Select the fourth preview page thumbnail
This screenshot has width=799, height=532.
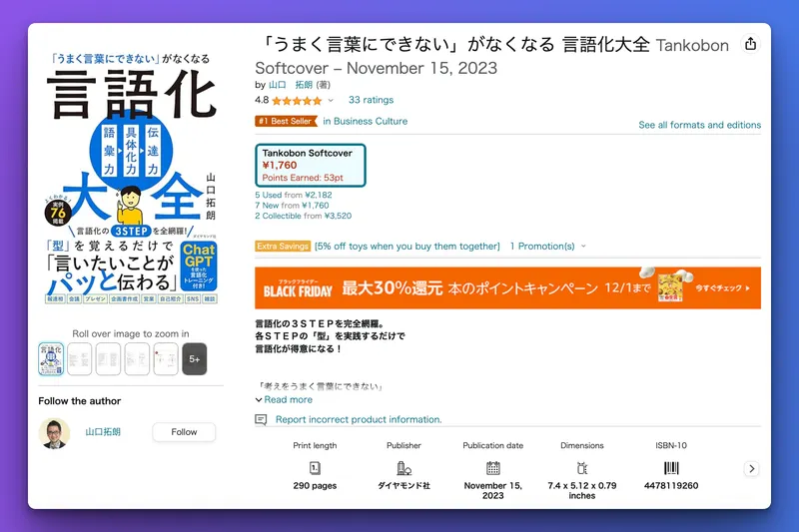pos(137,359)
